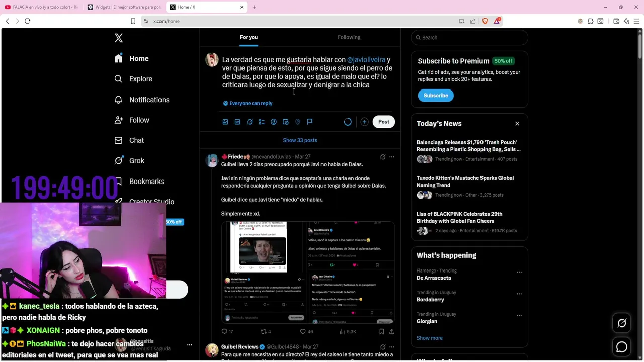Add another post with plus button

tap(364, 122)
